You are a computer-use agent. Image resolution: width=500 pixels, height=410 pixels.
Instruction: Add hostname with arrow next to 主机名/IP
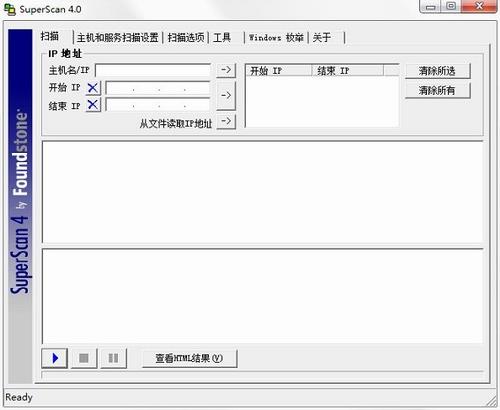click(226, 70)
